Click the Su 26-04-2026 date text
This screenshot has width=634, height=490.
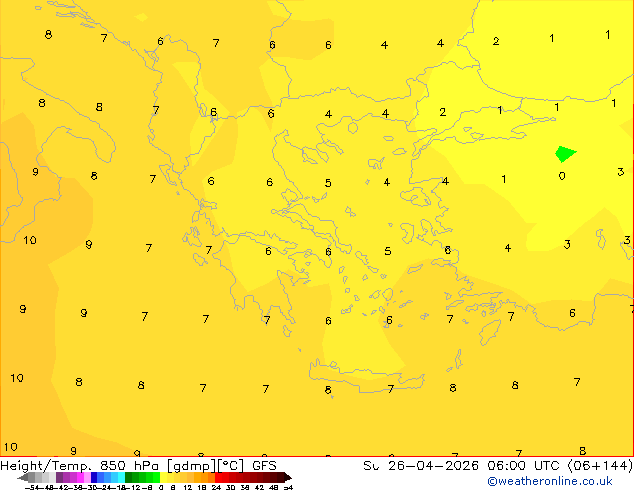[421, 465]
